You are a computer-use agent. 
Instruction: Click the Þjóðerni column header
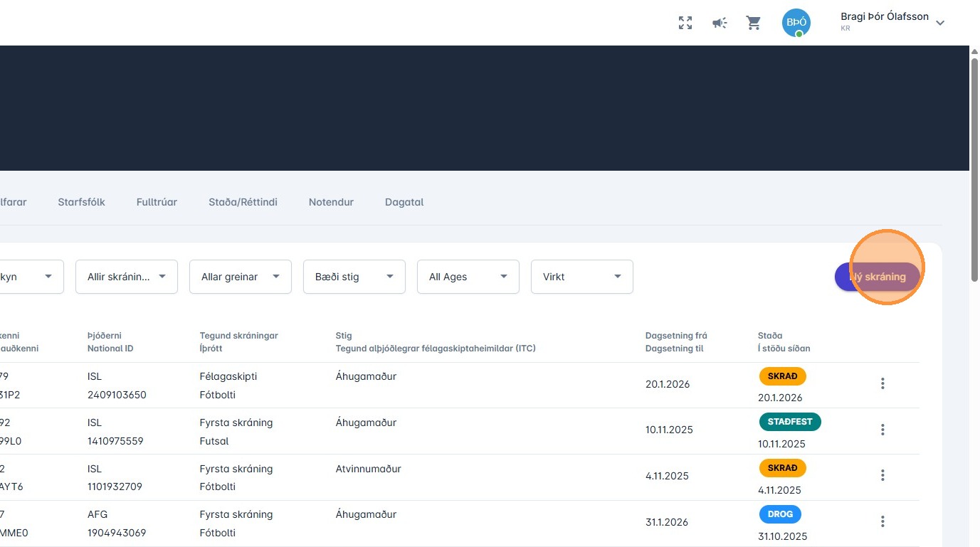pyautogui.click(x=105, y=335)
